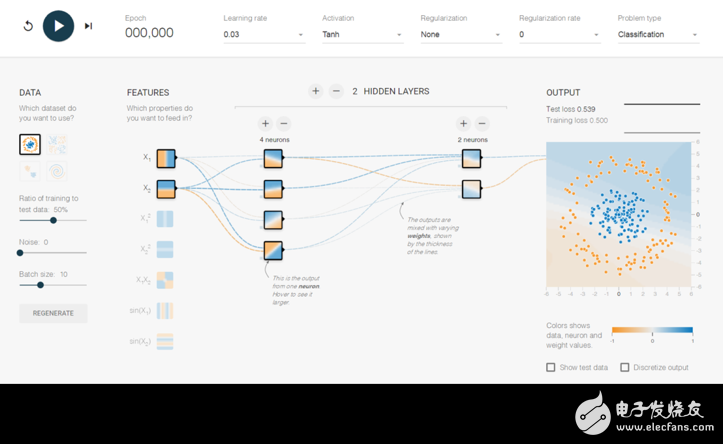This screenshot has width=723, height=444.
Task: Open the Problem type dropdown
Action: tap(658, 35)
